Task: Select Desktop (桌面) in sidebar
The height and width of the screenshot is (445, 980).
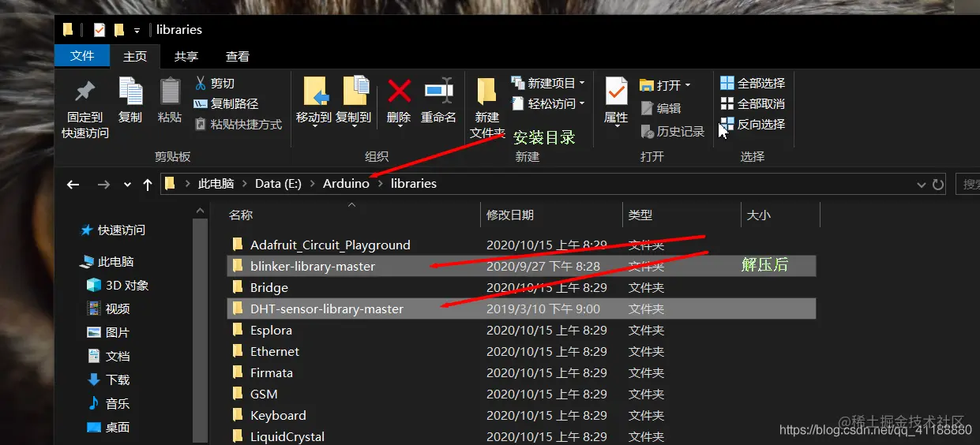Action: 108,428
